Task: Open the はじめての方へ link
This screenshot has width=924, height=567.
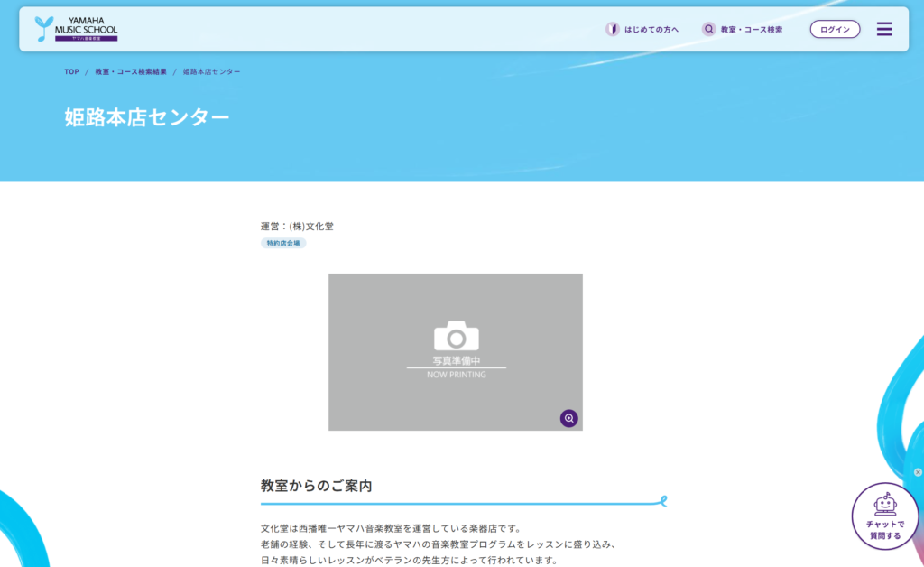Action: click(651, 30)
